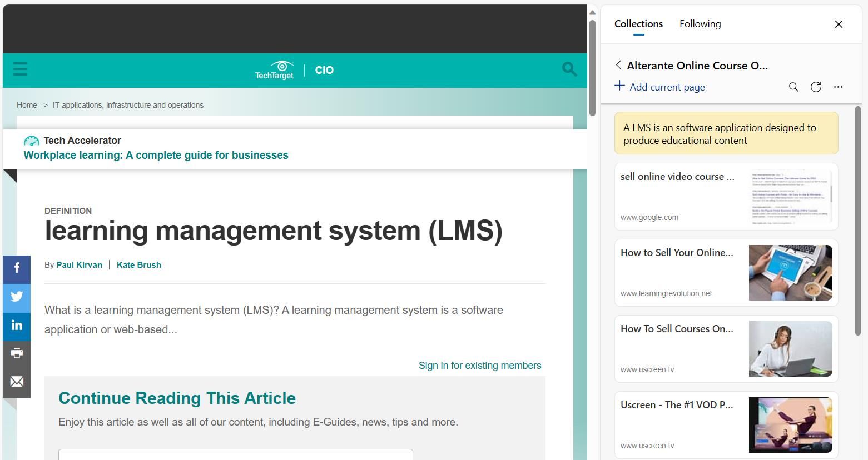Screen dimensions: 868x460
Task: Print the article using the printer icon
Action: (x=16, y=353)
